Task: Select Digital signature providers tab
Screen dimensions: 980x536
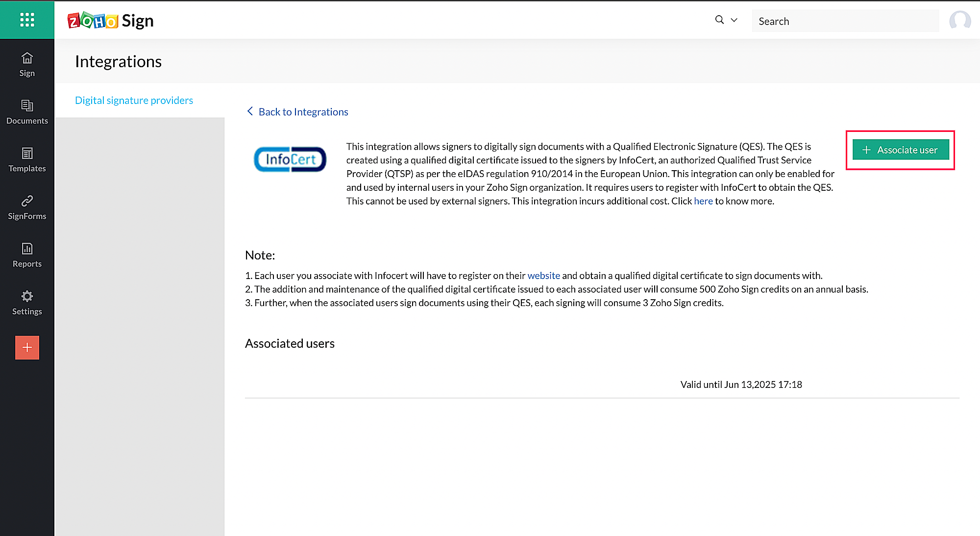Action: [x=134, y=100]
